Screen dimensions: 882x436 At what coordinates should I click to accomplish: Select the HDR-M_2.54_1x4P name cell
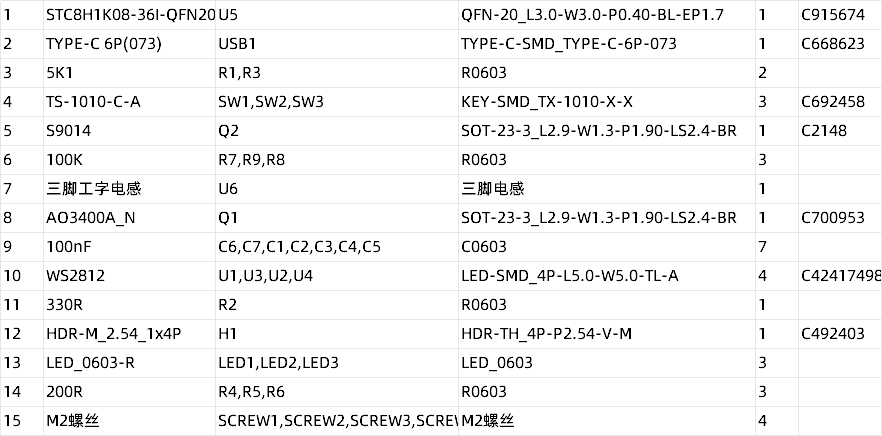(x=129, y=334)
